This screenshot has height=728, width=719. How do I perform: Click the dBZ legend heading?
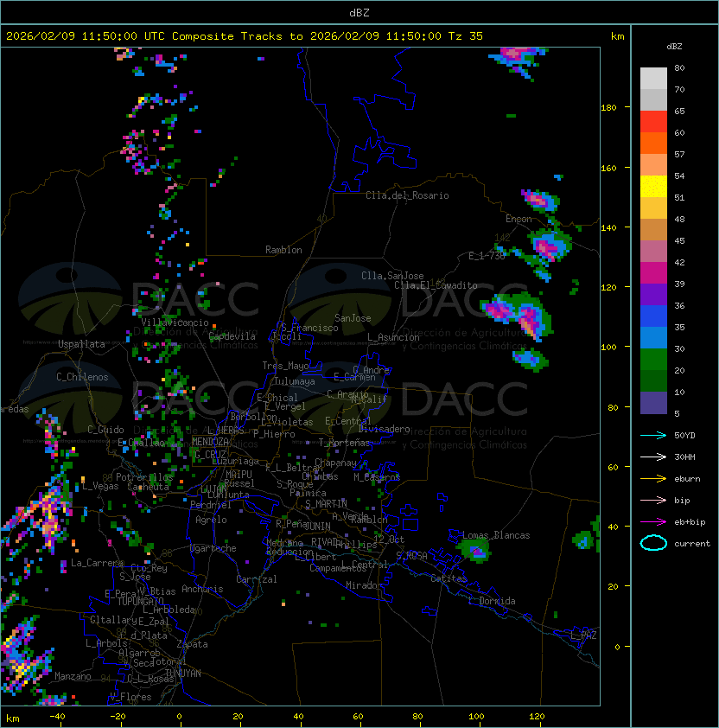tap(674, 47)
